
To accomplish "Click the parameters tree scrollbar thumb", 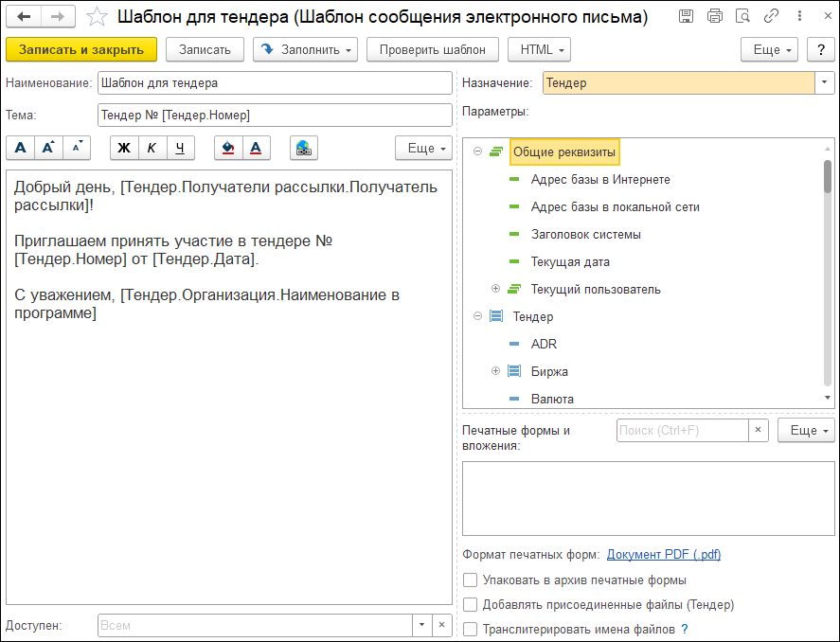I will [x=828, y=177].
